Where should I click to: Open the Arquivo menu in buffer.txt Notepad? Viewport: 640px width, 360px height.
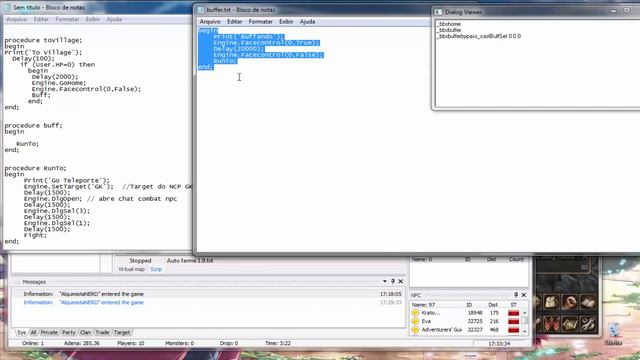click(210, 22)
